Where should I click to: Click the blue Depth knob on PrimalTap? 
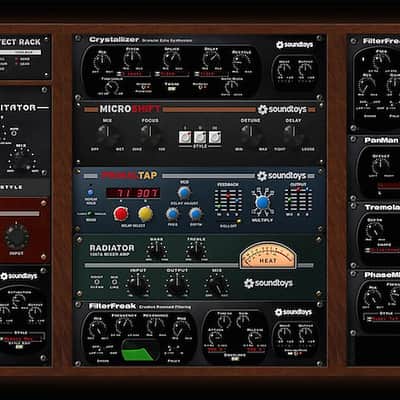196,214
